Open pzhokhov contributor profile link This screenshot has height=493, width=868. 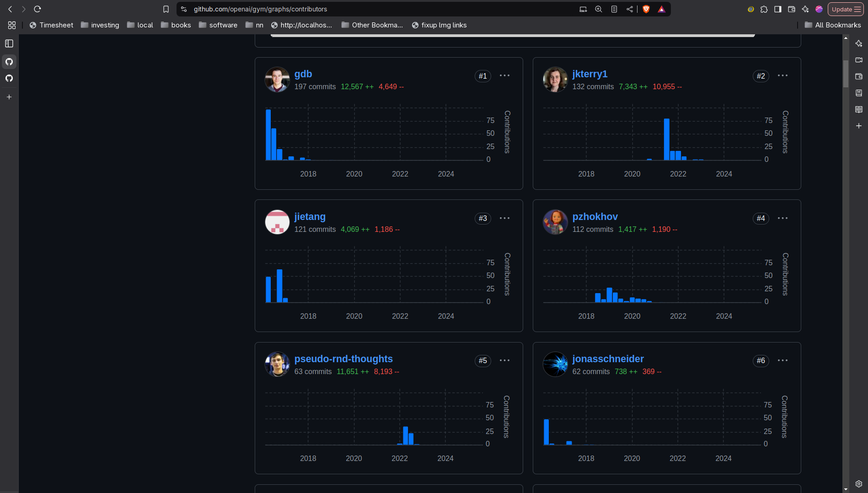(x=595, y=217)
